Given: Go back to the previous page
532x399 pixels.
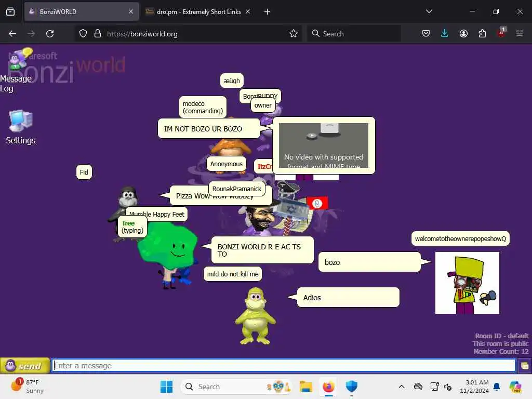Looking at the screenshot, I should point(12,34).
